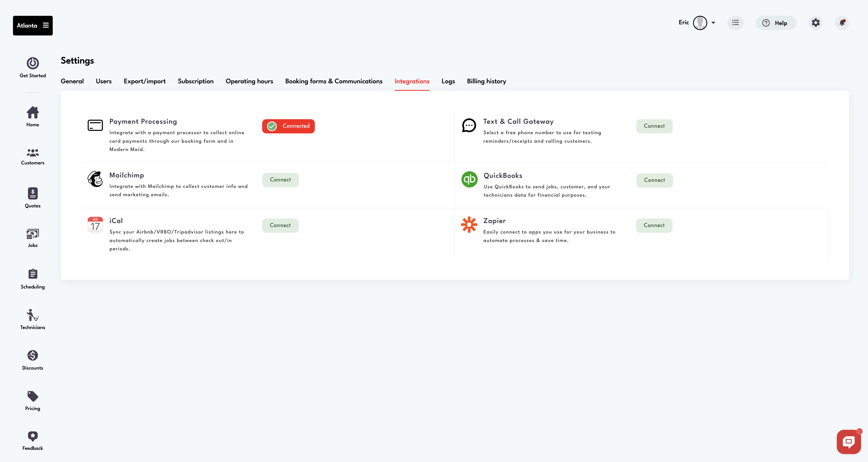Open the Pricing tag icon

click(x=33, y=396)
